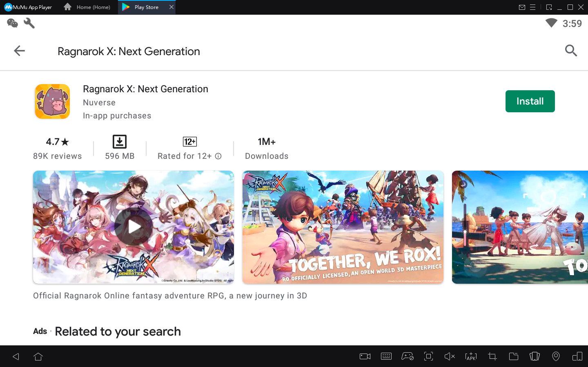Click the title bar screen capture icon
Image resolution: width=588 pixels, height=367 pixels.
pos(549,7)
